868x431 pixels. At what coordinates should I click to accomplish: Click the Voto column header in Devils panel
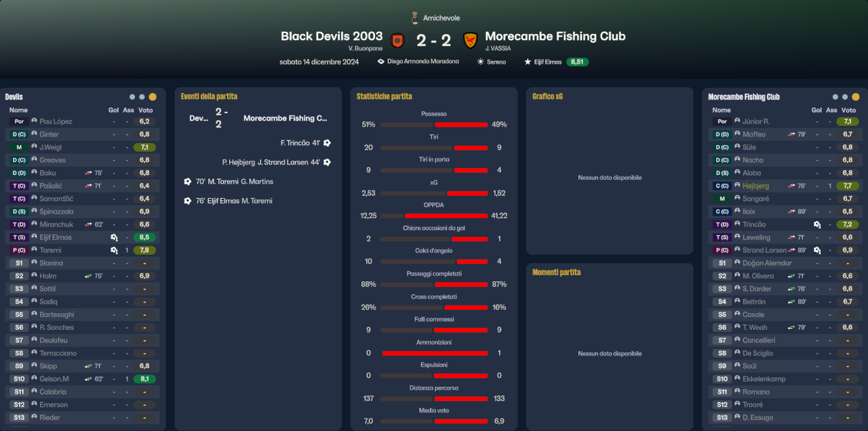point(145,110)
